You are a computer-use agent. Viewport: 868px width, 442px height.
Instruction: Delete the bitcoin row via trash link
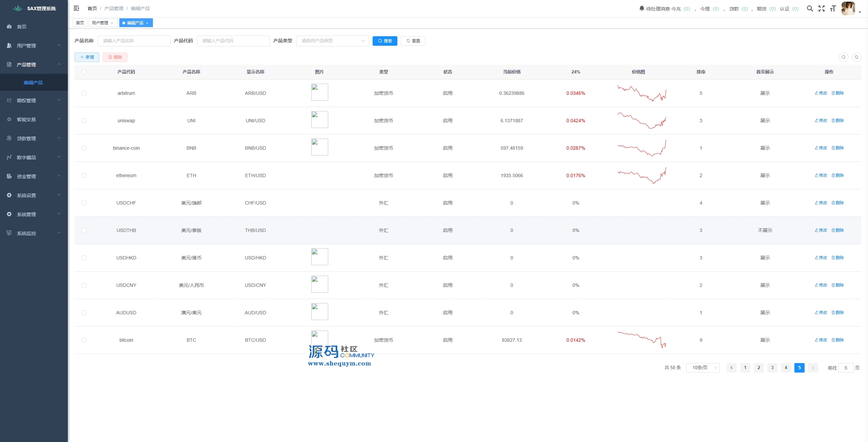pos(837,340)
